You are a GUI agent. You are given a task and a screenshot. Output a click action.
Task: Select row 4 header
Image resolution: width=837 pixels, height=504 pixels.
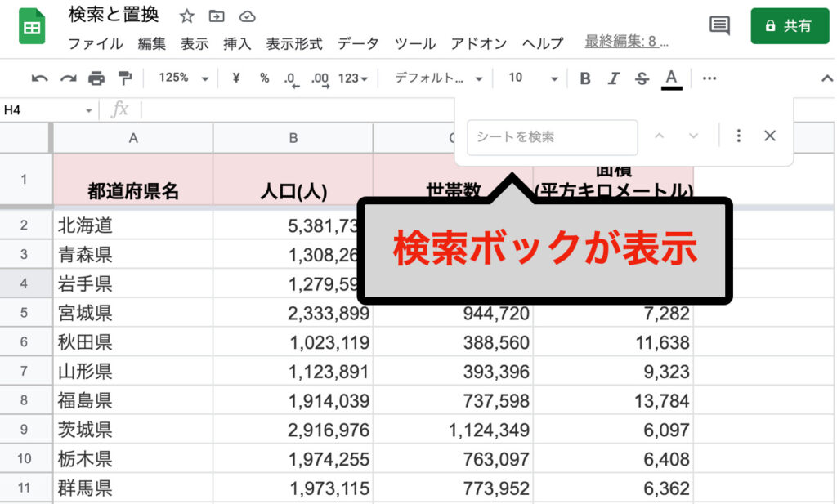(x=25, y=283)
